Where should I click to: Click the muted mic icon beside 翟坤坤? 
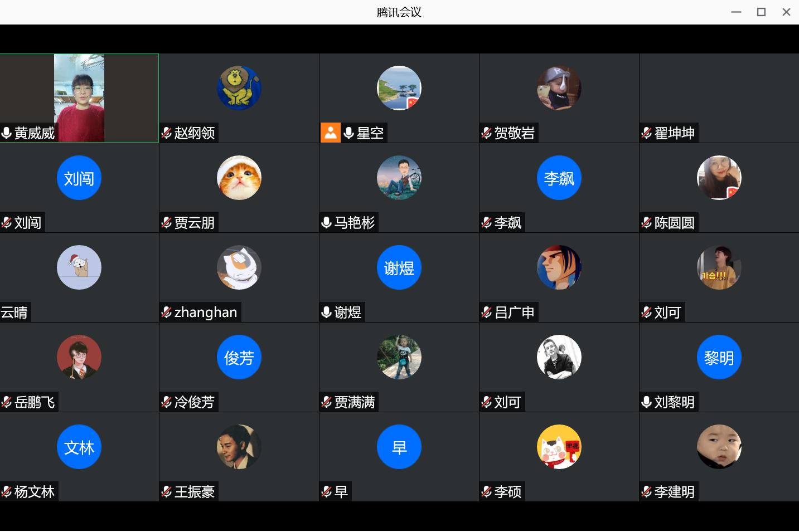coord(647,133)
